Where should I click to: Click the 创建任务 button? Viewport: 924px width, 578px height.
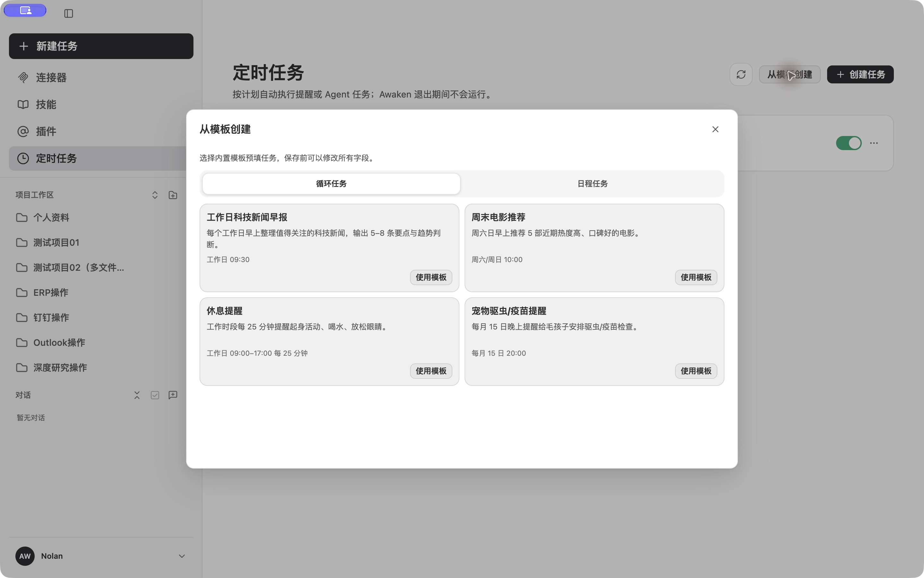click(860, 74)
